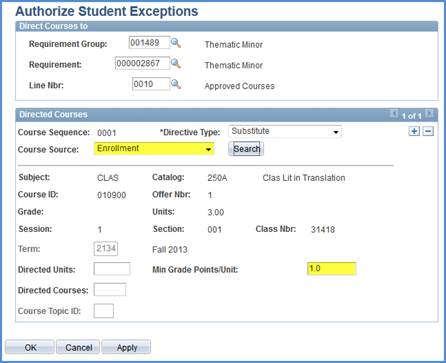446x363 pixels.
Task: Select the Approved Courses description text
Action: pyautogui.click(x=239, y=86)
